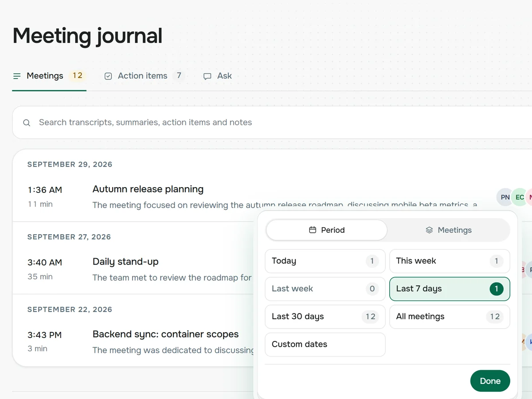The height and width of the screenshot is (399, 532).
Task: Choose the Last 7 days option
Action: tap(450, 289)
